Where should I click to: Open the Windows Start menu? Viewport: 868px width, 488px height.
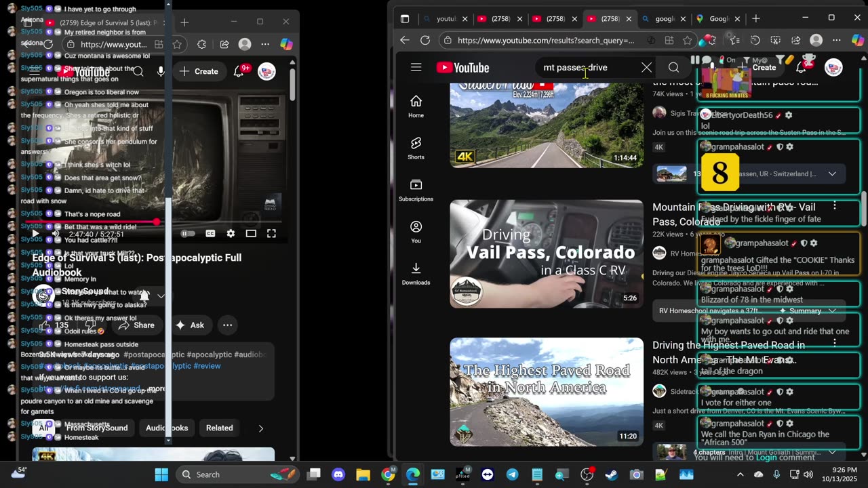[x=161, y=474]
